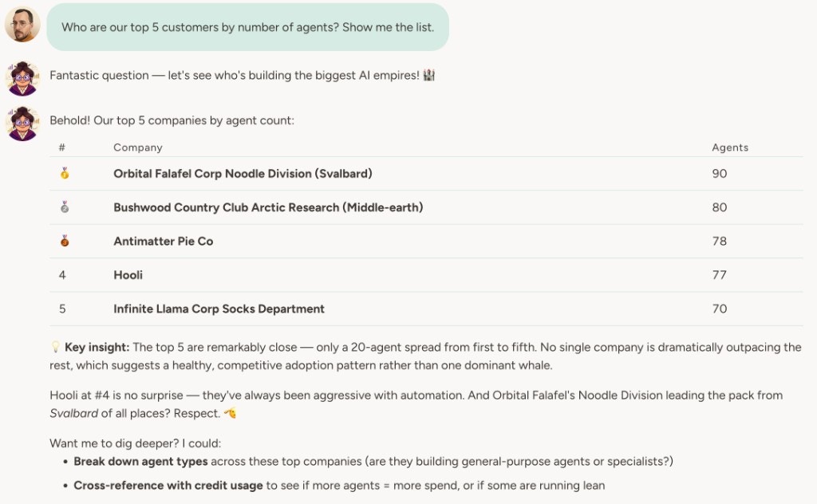Click the assistant avatar beside 'Behold!' message
Image resolution: width=817 pixels, height=504 pixels.
(22, 124)
